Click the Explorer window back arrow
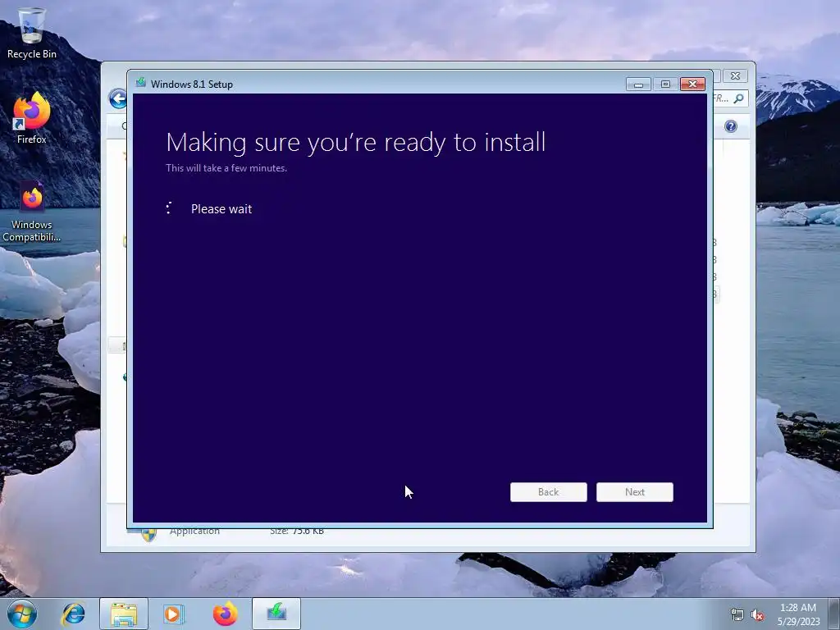Image resolution: width=840 pixels, height=630 pixels. [x=117, y=98]
